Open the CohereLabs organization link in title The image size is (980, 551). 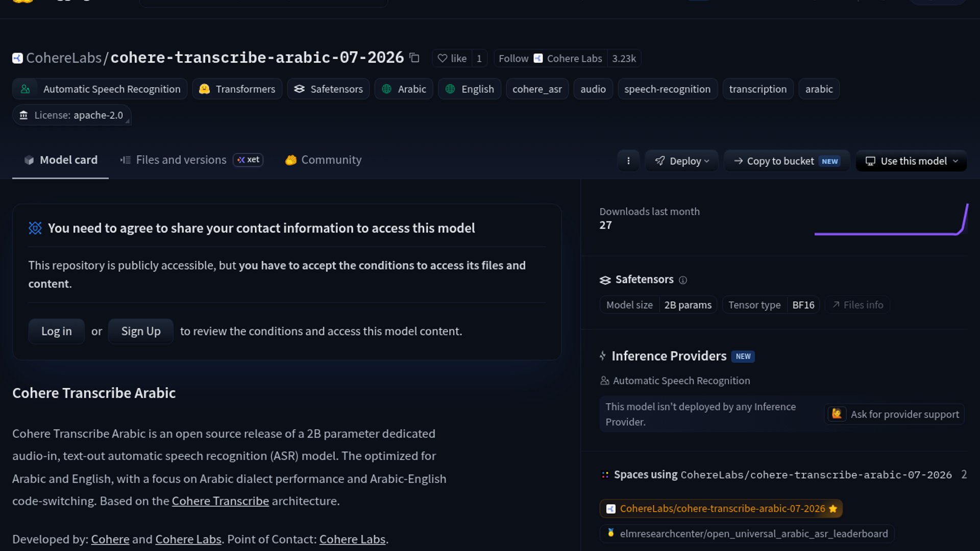pyautogui.click(x=64, y=58)
